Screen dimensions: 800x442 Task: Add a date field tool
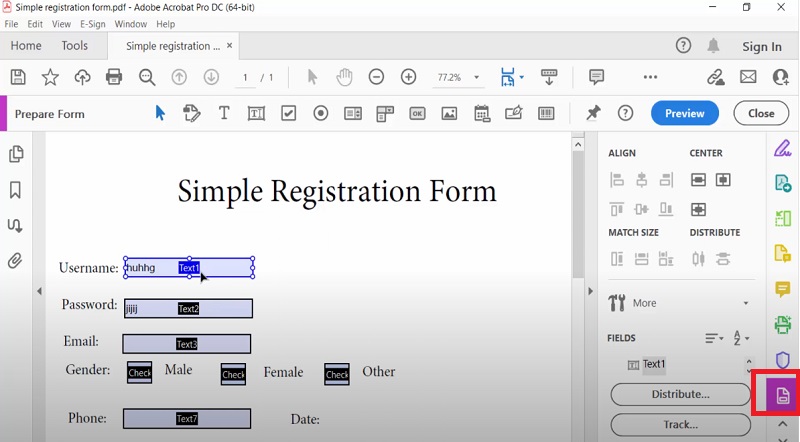click(482, 113)
